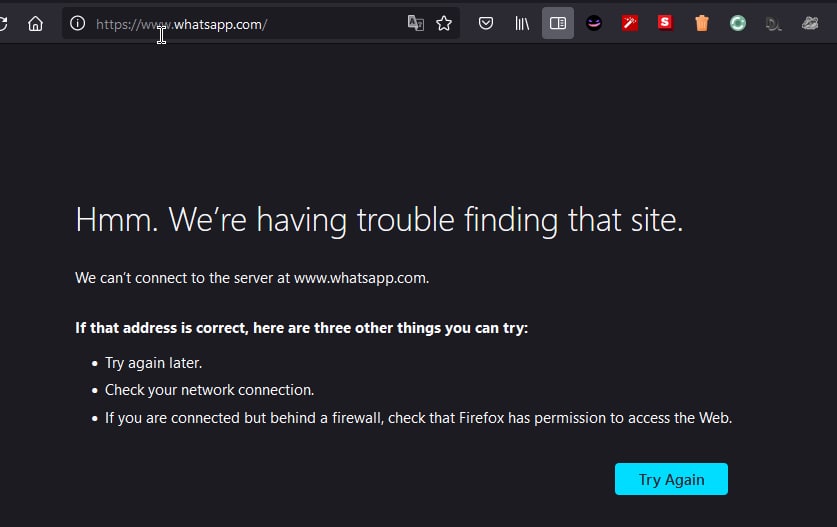Go to the Firefox home page
Image resolution: width=837 pixels, height=527 pixels.
pyautogui.click(x=35, y=23)
